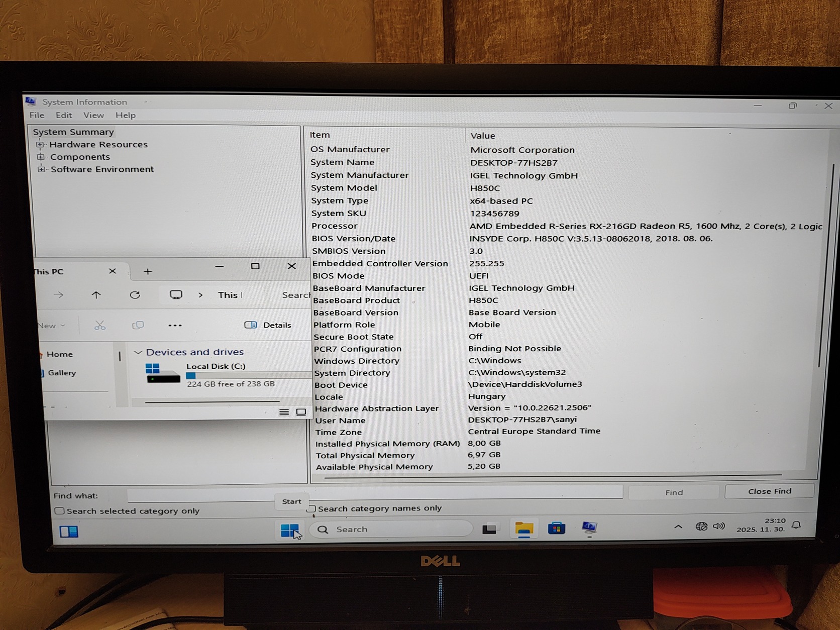Image resolution: width=840 pixels, height=630 pixels.
Task: Click the This PC monitor icon in address bar
Action: 176,295
